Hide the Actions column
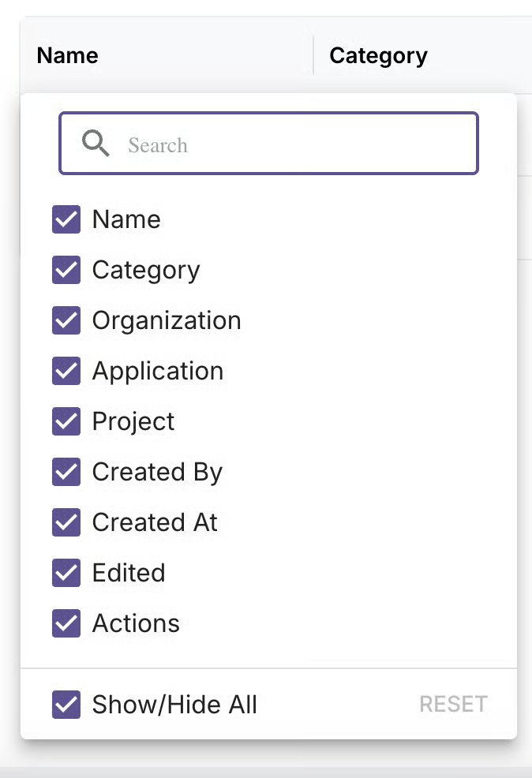This screenshot has height=778, width=532. point(66,623)
